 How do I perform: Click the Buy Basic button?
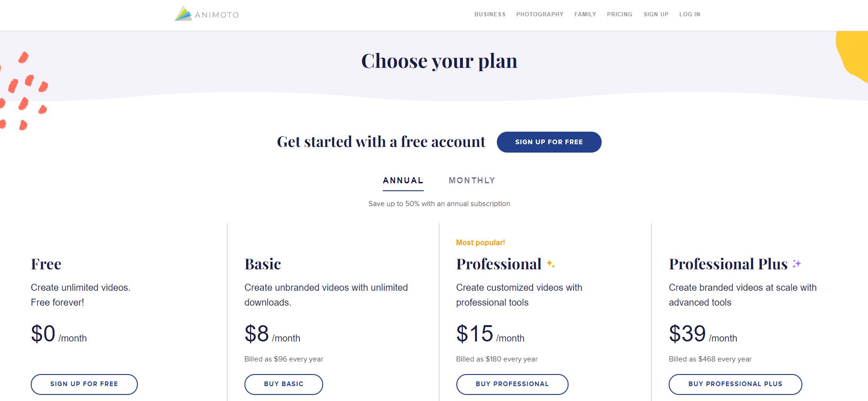tap(284, 384)
